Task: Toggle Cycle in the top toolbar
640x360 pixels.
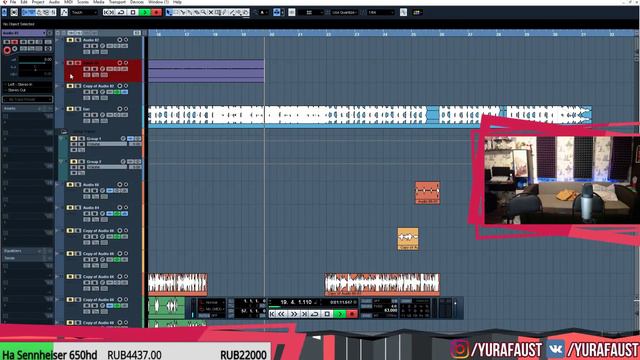Action: (121, 13)
